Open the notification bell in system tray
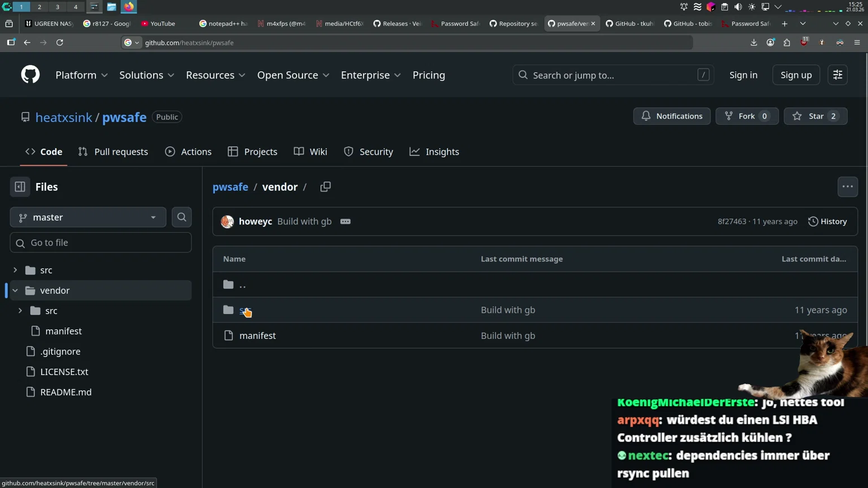Image resolution: width=868 pixels, height=488 pixels. coord(683,7)
